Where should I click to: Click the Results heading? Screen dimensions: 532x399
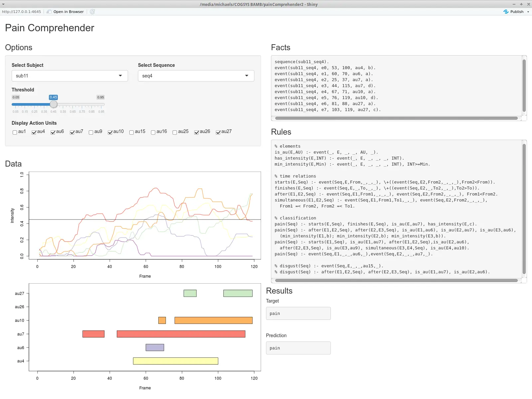click(x=279, y=291)
